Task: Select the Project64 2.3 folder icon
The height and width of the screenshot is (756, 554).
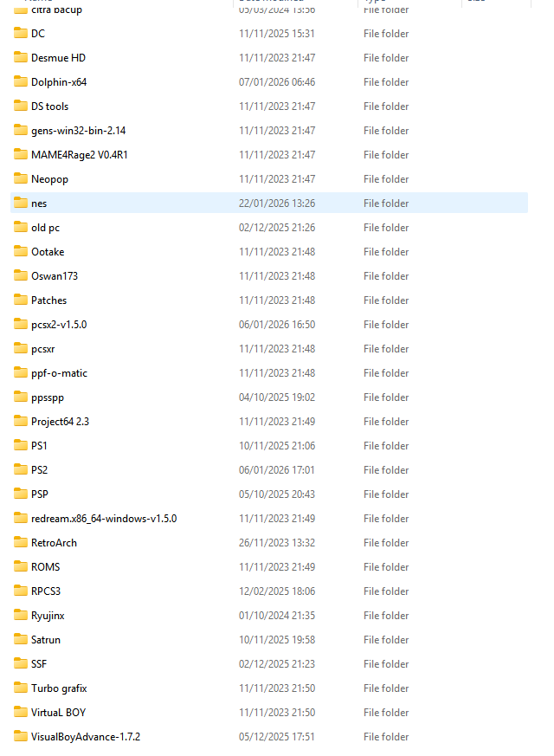Action: tap(21, 421)
